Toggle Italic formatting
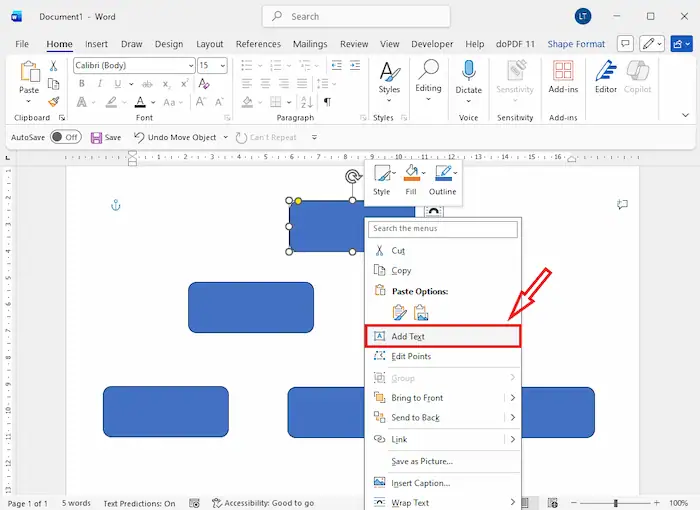 coord(98,84)
